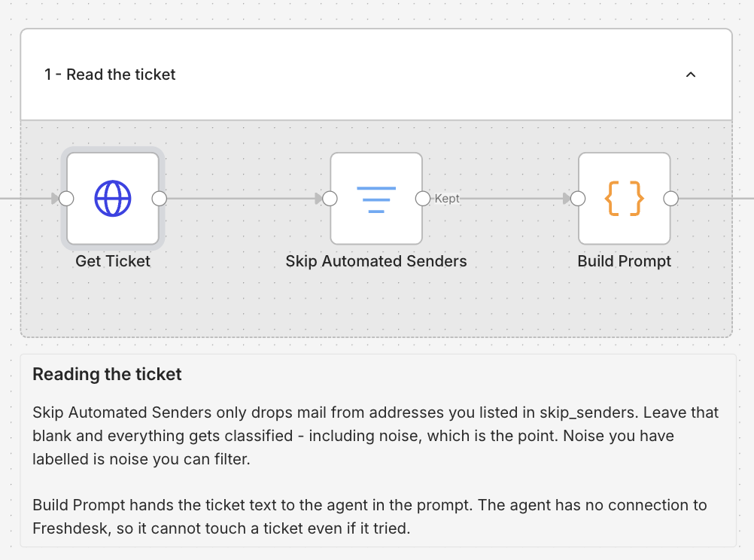754x560 pixels.
Task: Click connection line between Get Ticket and filter
Action: click(x=241, y=198)
